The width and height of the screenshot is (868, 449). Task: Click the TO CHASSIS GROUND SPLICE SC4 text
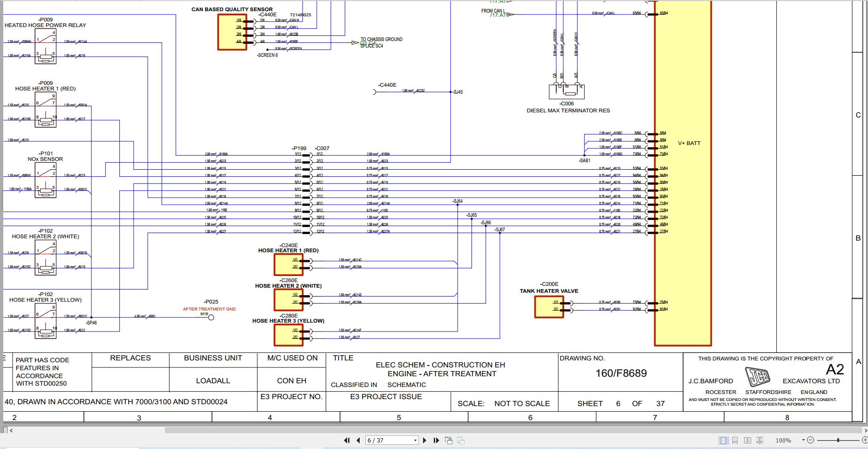tap(381, 42)
